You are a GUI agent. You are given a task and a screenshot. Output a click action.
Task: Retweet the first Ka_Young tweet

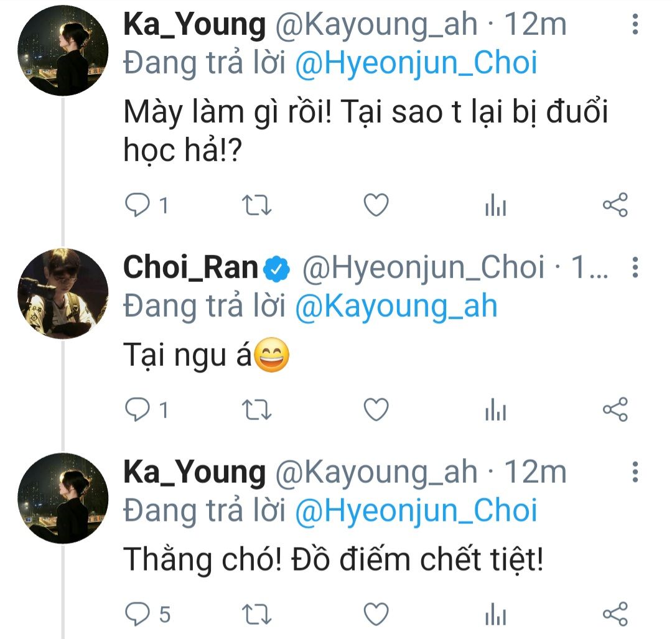click(256, 205)
